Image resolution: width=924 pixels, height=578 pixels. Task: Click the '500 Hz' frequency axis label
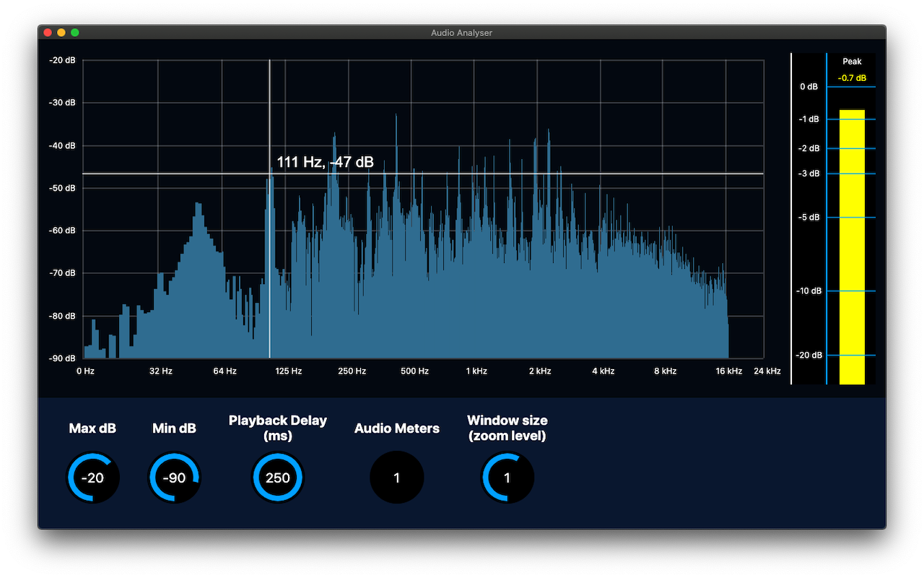pos(415,371)
